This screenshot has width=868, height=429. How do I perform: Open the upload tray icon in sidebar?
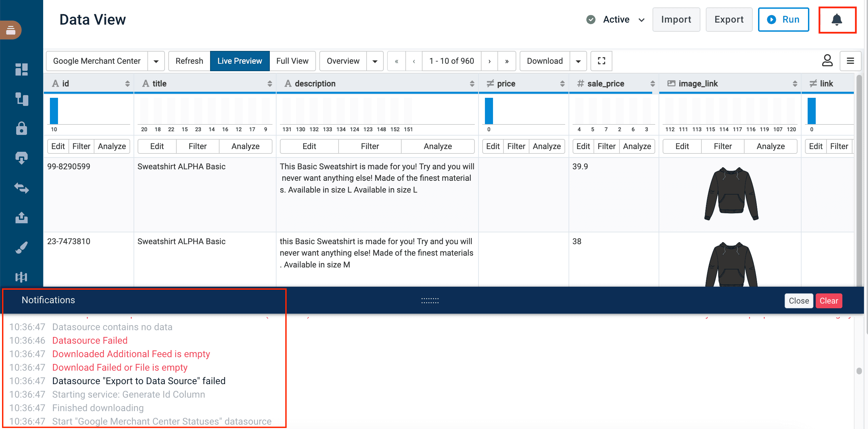point(21,218)
